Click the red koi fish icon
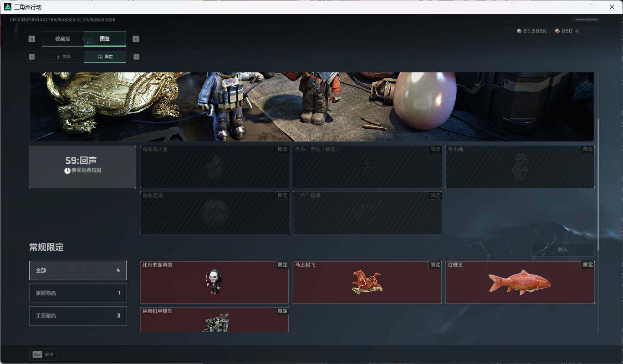 520,282
